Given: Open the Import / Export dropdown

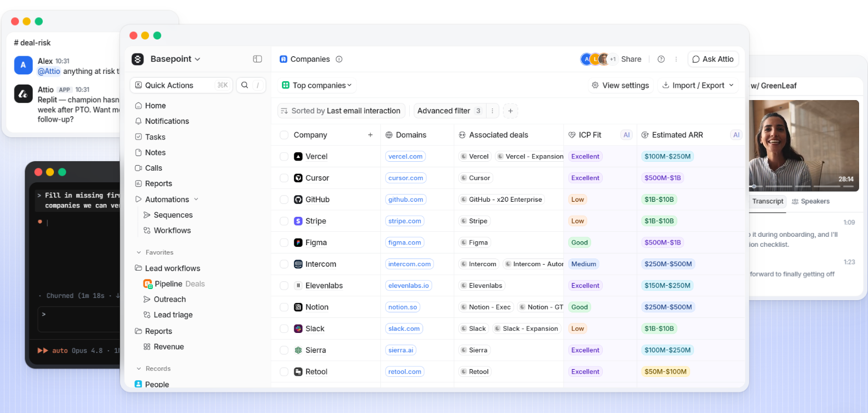Looking at the screenshot, I should (x=698, y=85).
